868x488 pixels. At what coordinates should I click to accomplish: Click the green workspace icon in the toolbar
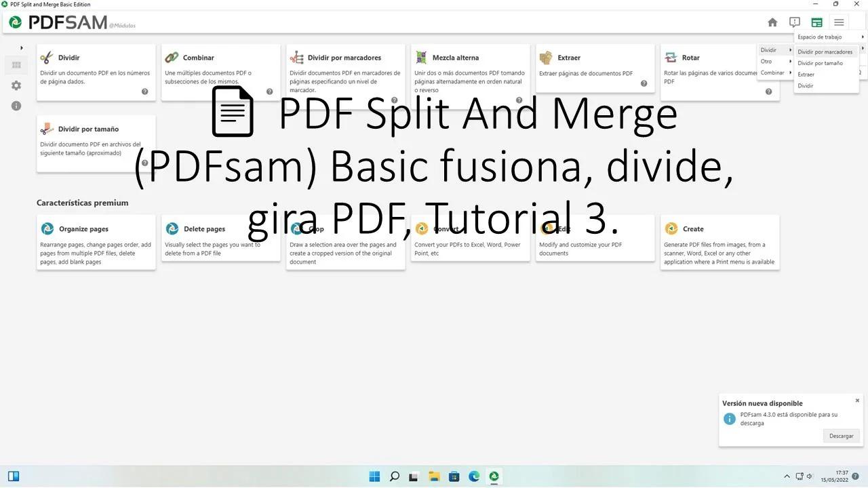point(816,22)
